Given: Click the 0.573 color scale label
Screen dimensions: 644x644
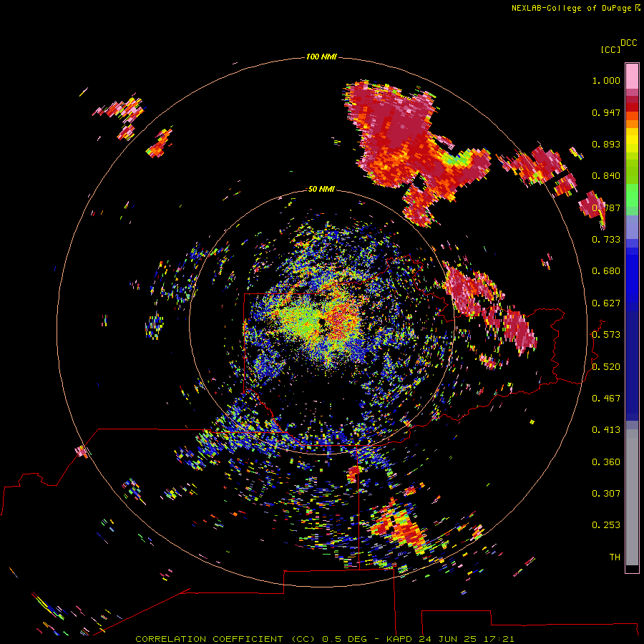Looking at the screenshot, I should 606,335.
